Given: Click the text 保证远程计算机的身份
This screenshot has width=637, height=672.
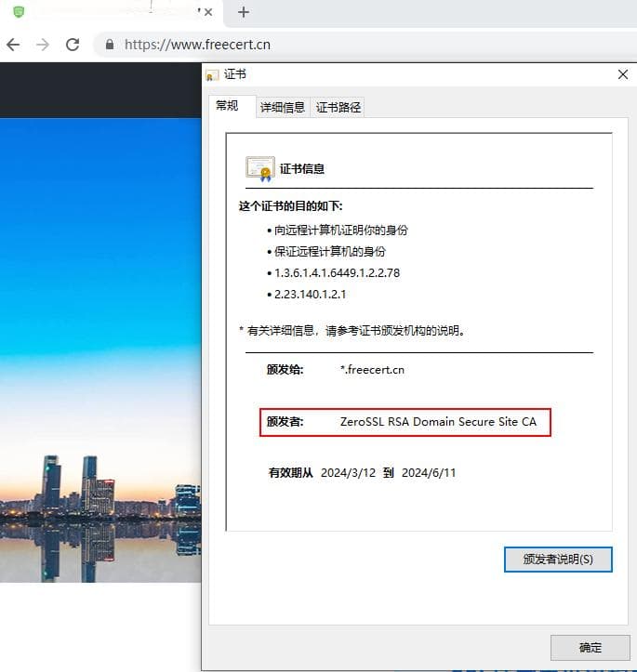Looking at the screenshot, I should click(x=330, y=252).
